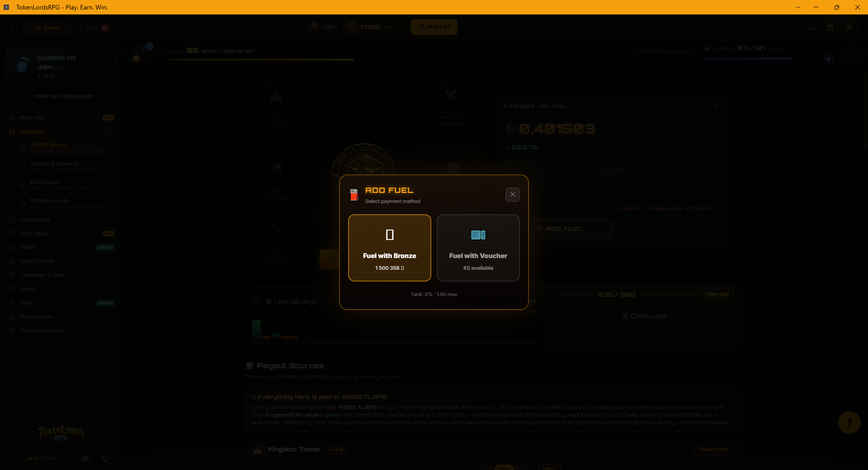The width and height of the screenshot is (868, 470).
Task: Click the blue voucher ticket icon
Action: point(478,235)
